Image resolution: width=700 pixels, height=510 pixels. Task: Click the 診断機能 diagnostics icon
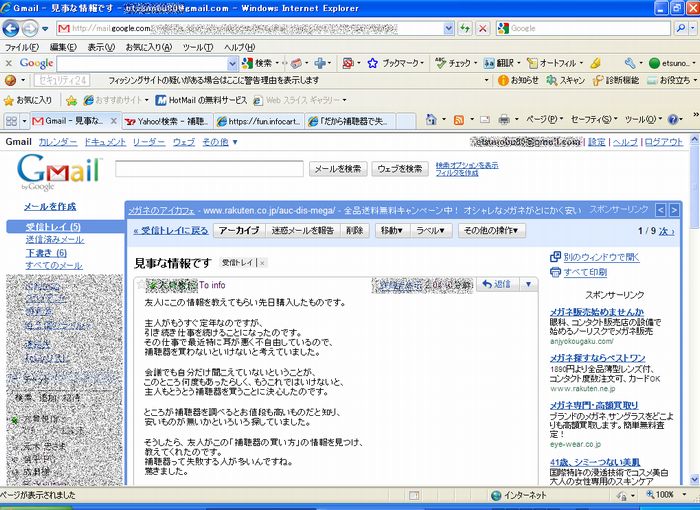coord(598,80)
